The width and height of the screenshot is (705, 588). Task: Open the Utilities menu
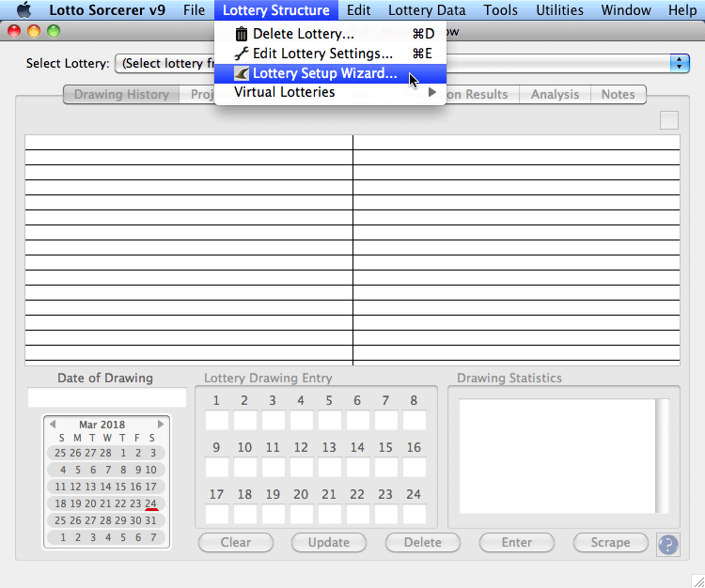559,10
